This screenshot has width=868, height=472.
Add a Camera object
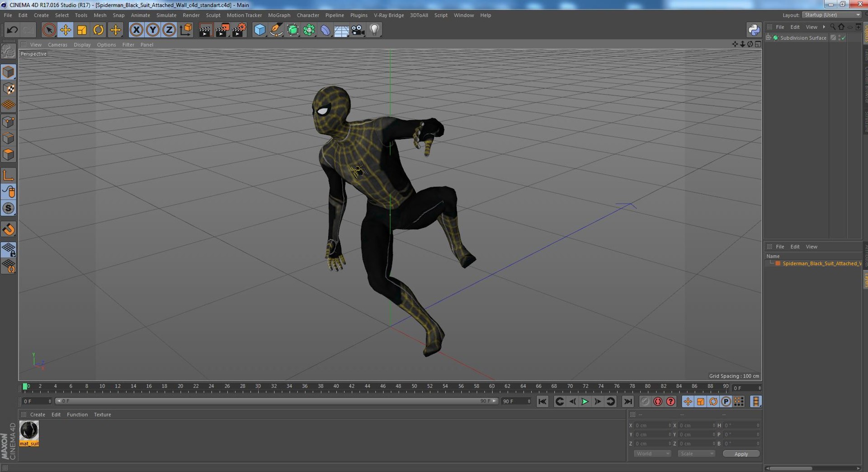click(358, 30)
